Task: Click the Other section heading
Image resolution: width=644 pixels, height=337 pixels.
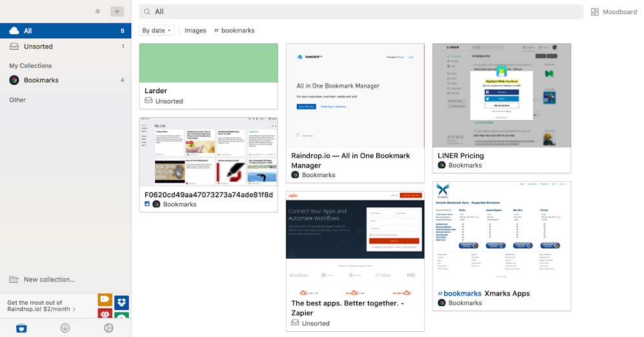Action: click(x=17, y=100)
